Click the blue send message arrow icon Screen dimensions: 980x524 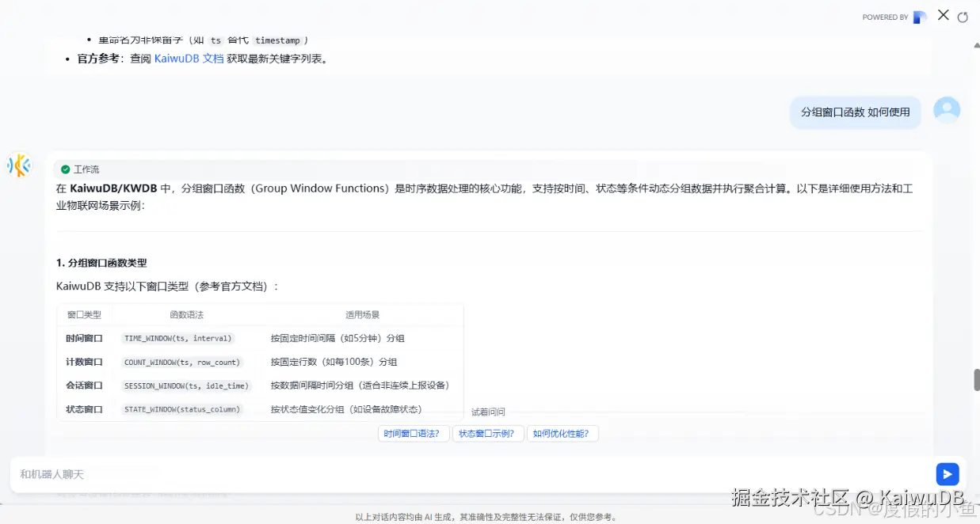[947, 474]
